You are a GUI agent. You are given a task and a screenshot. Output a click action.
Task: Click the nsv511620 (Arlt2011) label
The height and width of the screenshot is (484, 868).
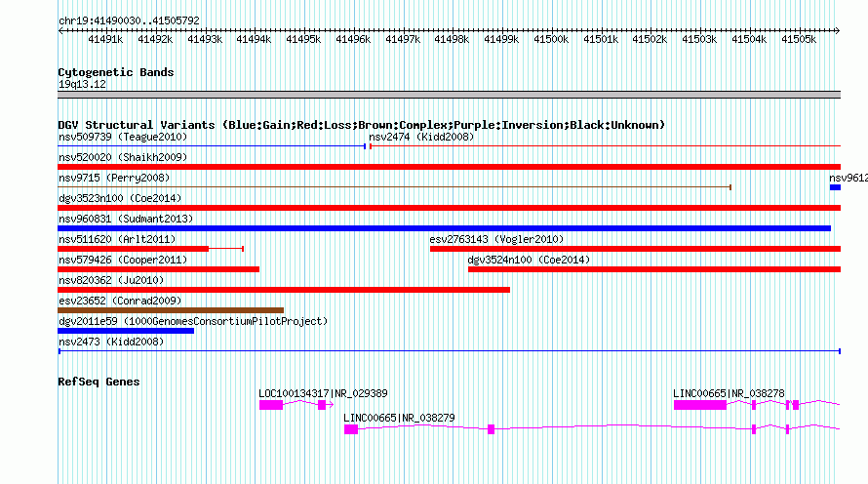[117, 239]
